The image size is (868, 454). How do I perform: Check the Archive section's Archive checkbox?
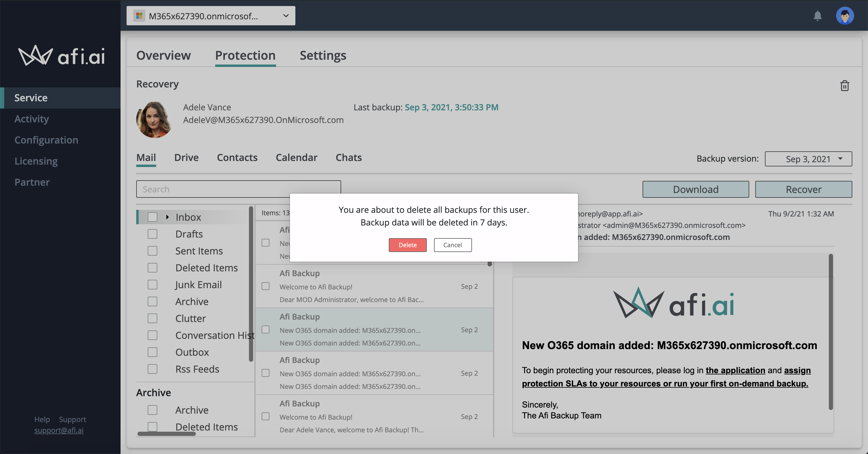tap(152, 410)
